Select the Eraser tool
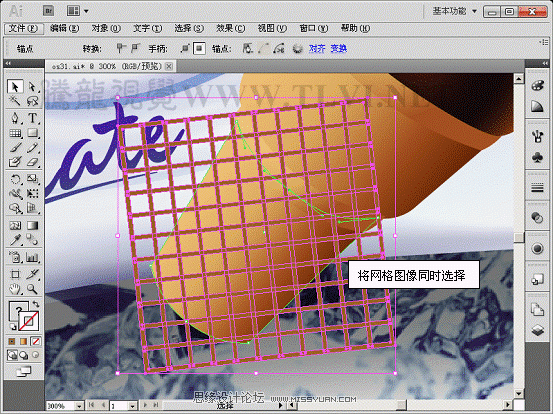The width and height of the screenshot is (553, 414). 32,162
